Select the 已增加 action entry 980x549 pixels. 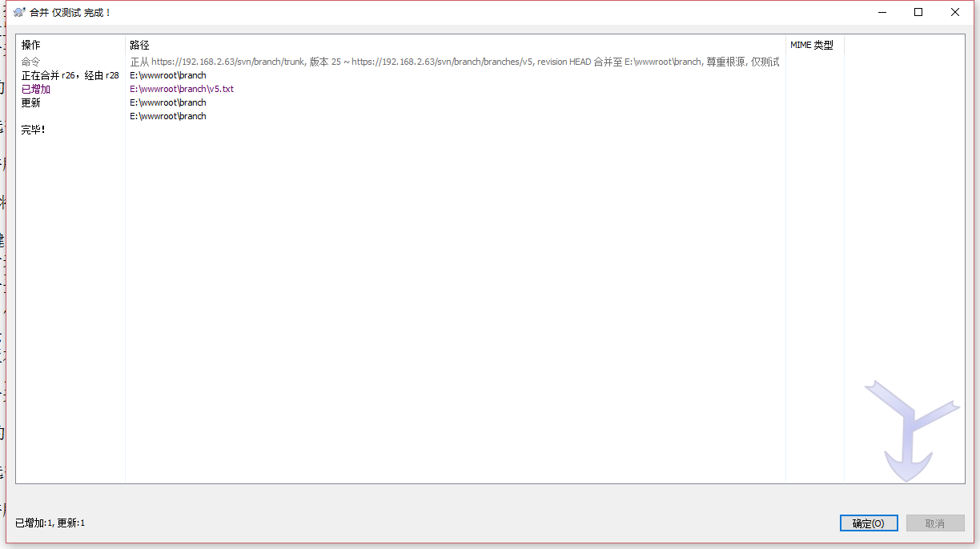pos(36,89)
